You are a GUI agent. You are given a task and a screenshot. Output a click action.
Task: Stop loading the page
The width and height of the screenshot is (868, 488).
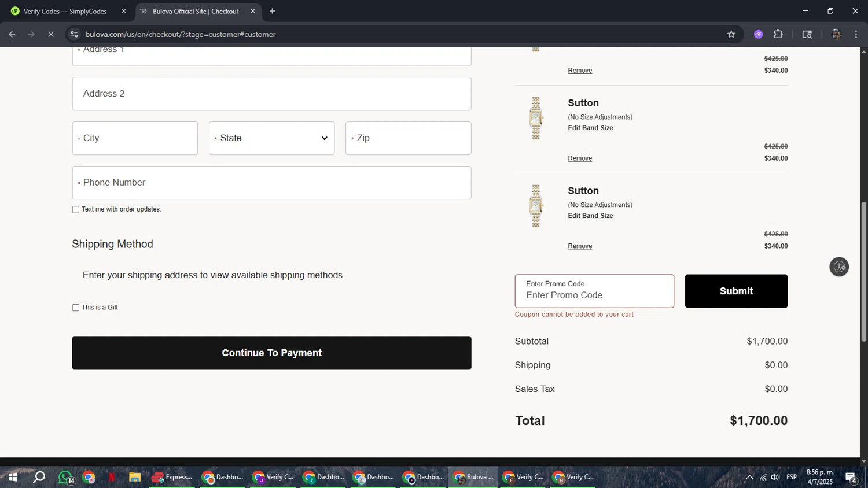(x=51, y=34)
